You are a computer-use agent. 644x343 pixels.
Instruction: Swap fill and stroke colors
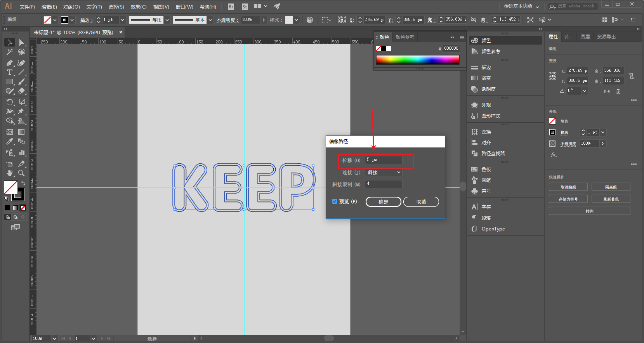coord(23,183)
